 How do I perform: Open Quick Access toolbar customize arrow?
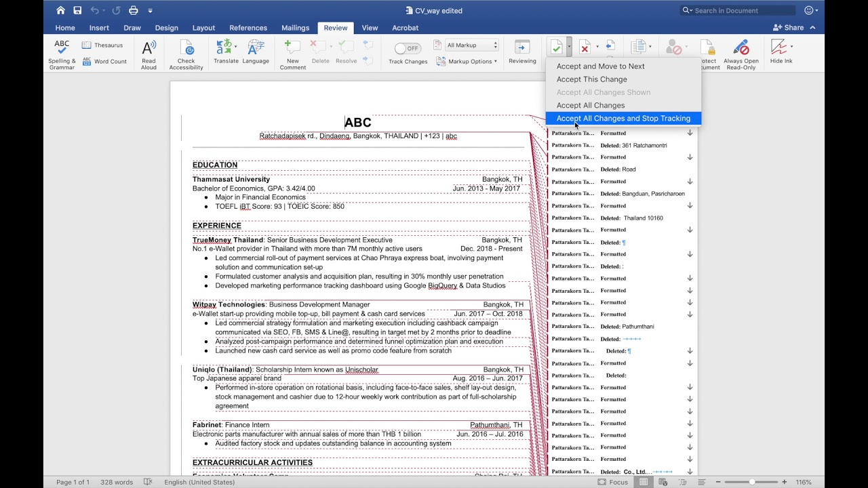150,10
